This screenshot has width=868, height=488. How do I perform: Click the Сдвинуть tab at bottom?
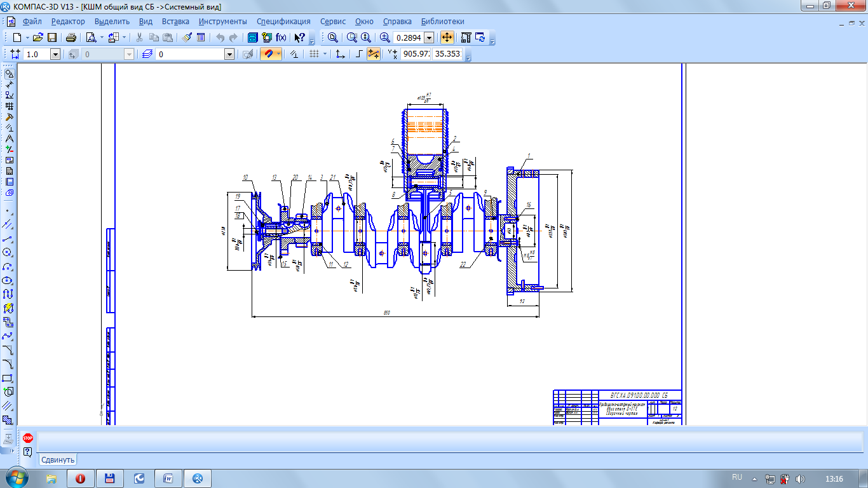coord(58,460)
